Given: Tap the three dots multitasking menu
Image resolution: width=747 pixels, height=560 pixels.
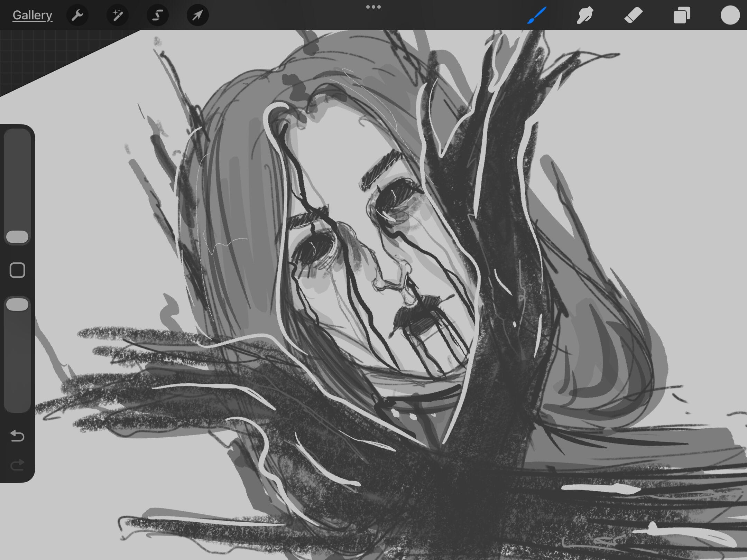Looking at the screenshot, I should coord(373,7).
